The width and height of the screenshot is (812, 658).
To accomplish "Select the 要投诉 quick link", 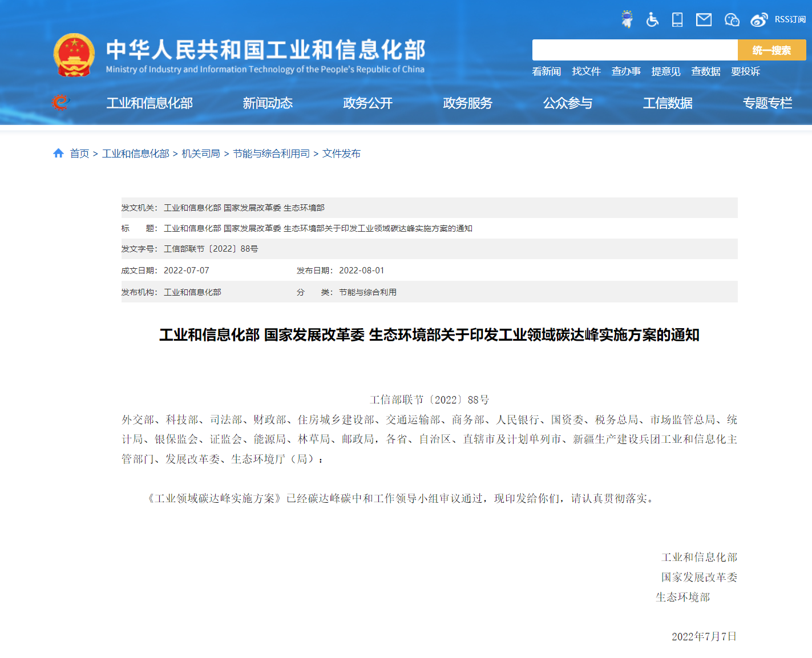I will pos(745,71).
